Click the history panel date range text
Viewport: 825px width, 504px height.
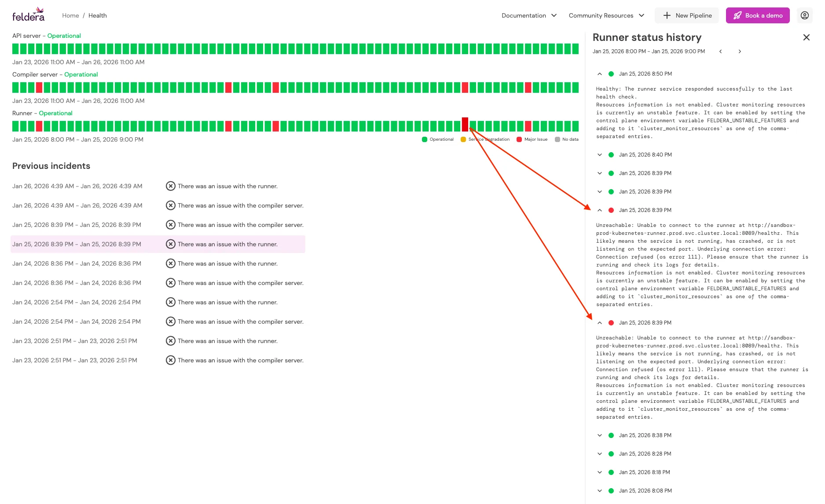[649, 51]
